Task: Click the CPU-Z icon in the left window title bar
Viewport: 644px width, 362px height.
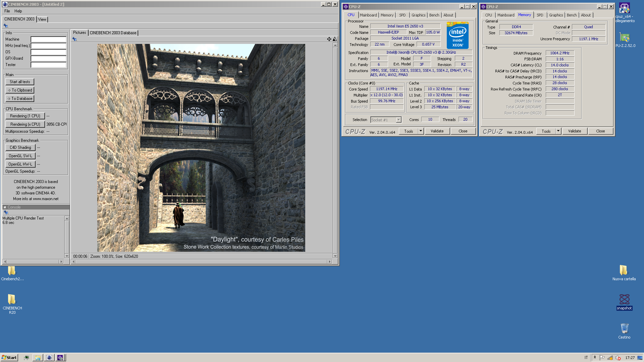Action: pos(346,7)
